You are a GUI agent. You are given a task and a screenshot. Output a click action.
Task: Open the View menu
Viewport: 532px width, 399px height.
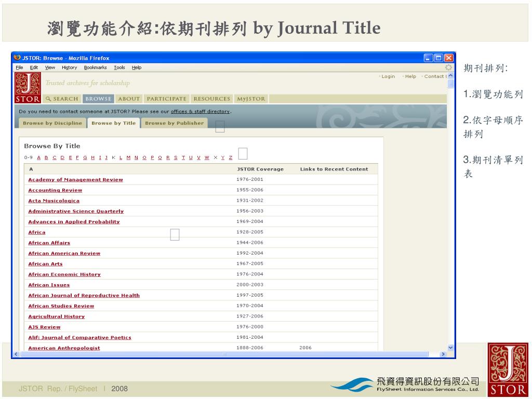[x=50, y=68]
